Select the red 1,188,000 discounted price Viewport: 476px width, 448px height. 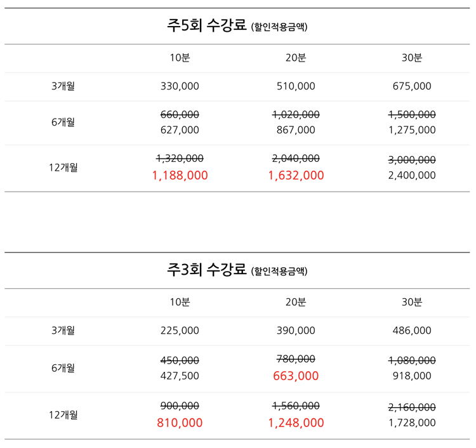pos(180,175)
